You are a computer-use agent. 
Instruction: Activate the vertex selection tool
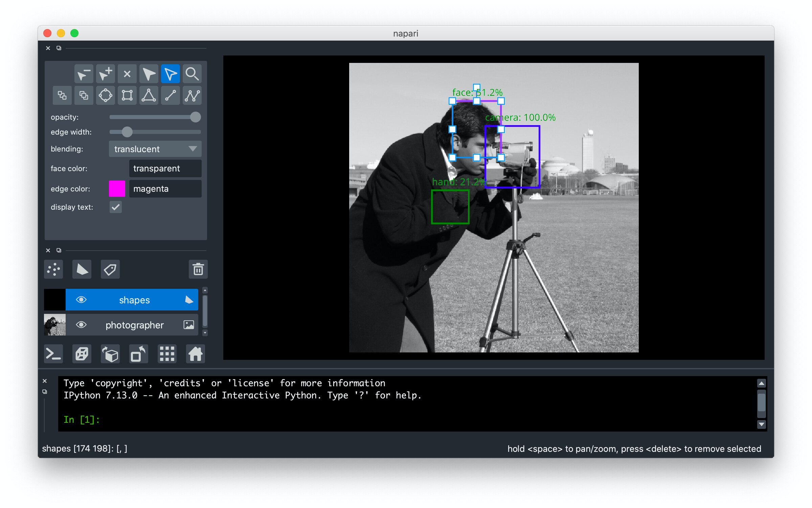click(170, 73)
